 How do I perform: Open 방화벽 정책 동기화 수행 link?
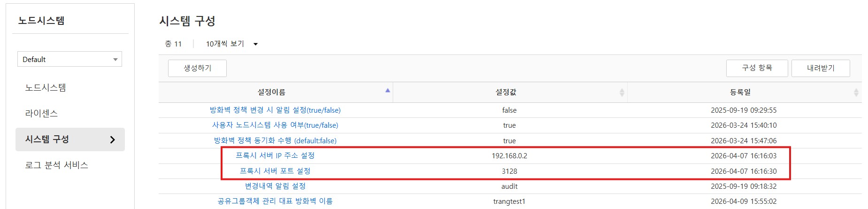(x=275, y=140)
